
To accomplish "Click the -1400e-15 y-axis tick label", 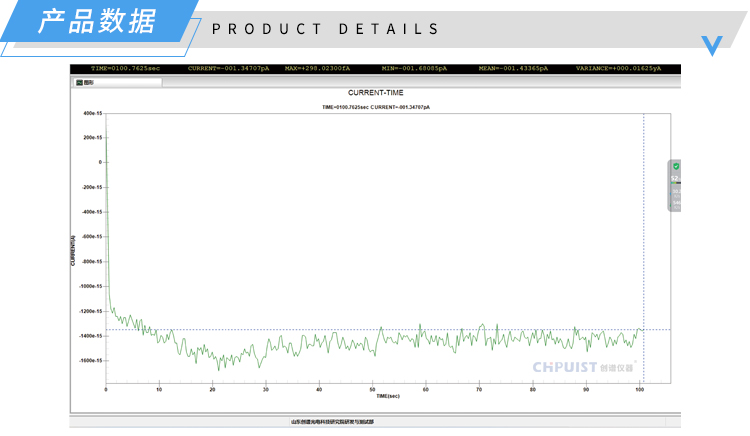I will pos(91,336).
